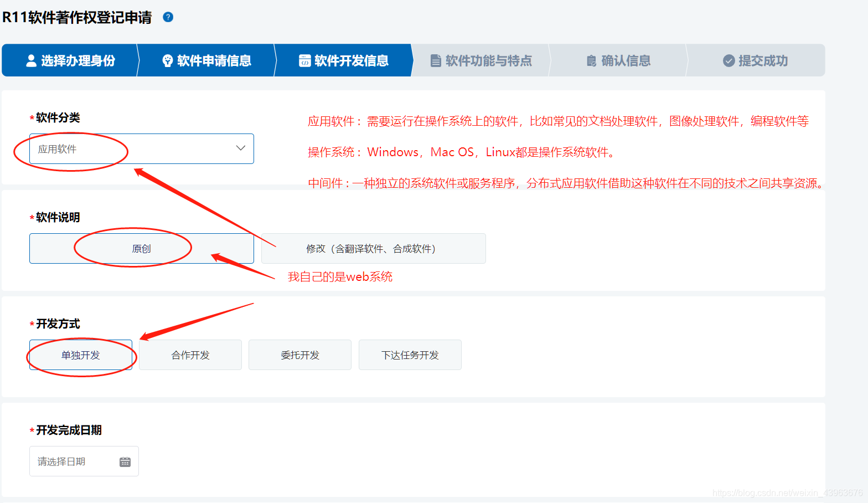The image size is (868, 503).
Task: Click the person icon in 选择办理身份 step
Action: (32, 61)
